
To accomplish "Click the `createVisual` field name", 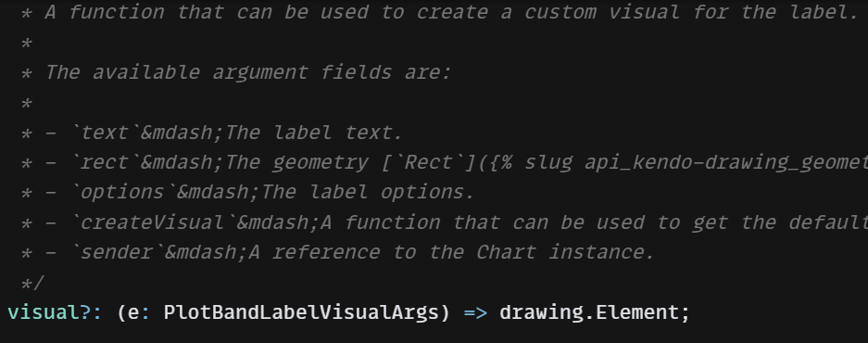I will (152, 222).
